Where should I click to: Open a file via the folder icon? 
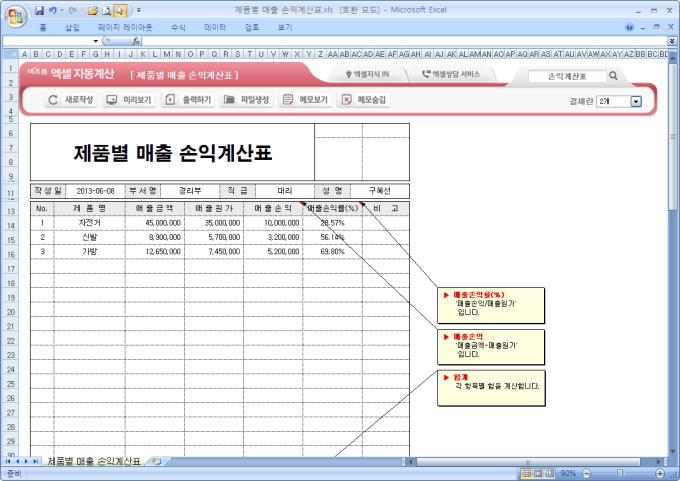click(x=92, y=10)
